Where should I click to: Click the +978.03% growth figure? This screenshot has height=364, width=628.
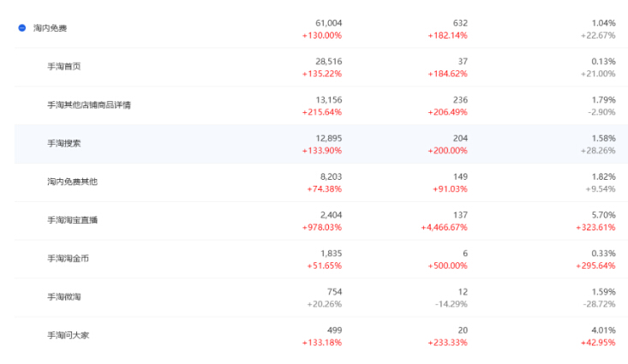pos(322,227)
